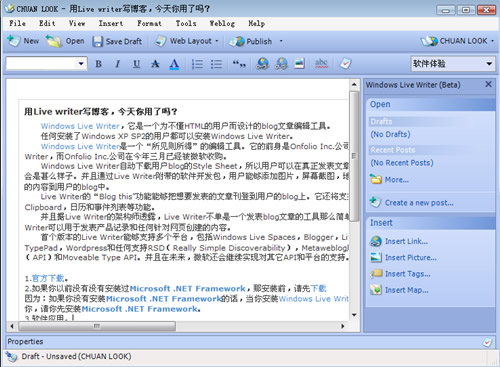Insert hyperlink using the globe toolbar icon
The height and width of the screenshot is (367, 500).
262,63
